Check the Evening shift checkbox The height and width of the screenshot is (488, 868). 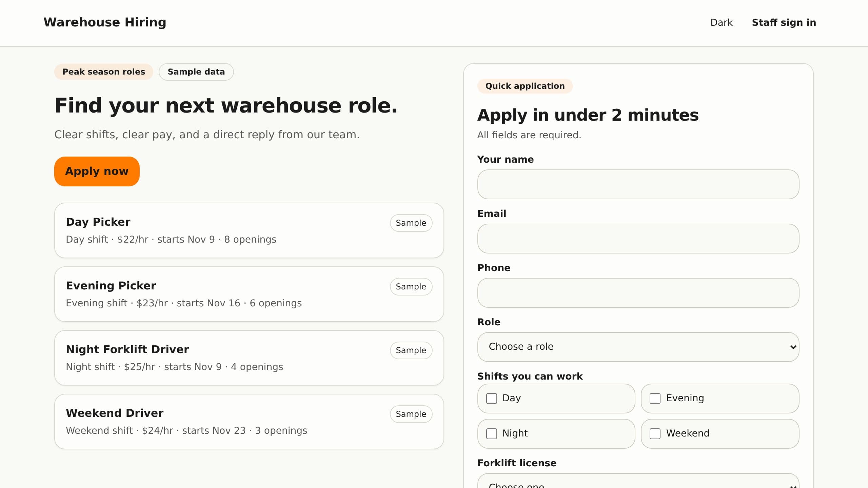tap(655, 398)
